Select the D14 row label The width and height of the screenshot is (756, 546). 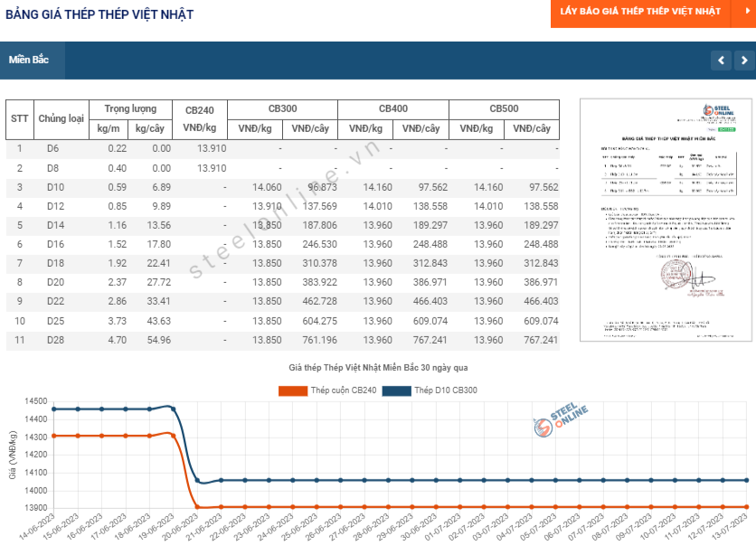[55, 225]
